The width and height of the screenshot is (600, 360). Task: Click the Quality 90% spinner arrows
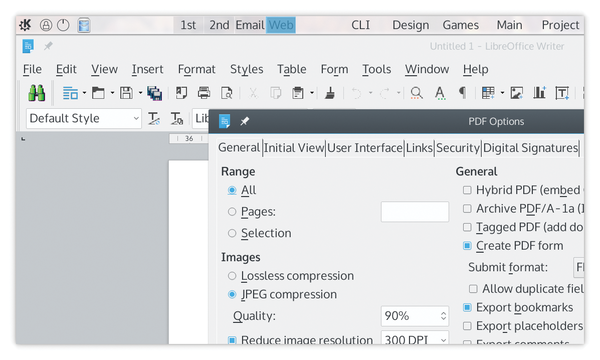click(443, 316)
